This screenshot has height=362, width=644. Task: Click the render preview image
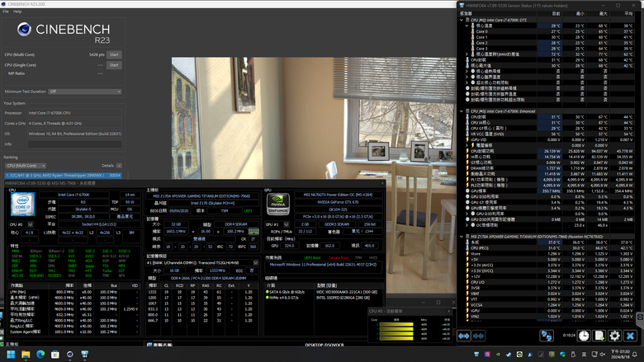pos(314,119)
